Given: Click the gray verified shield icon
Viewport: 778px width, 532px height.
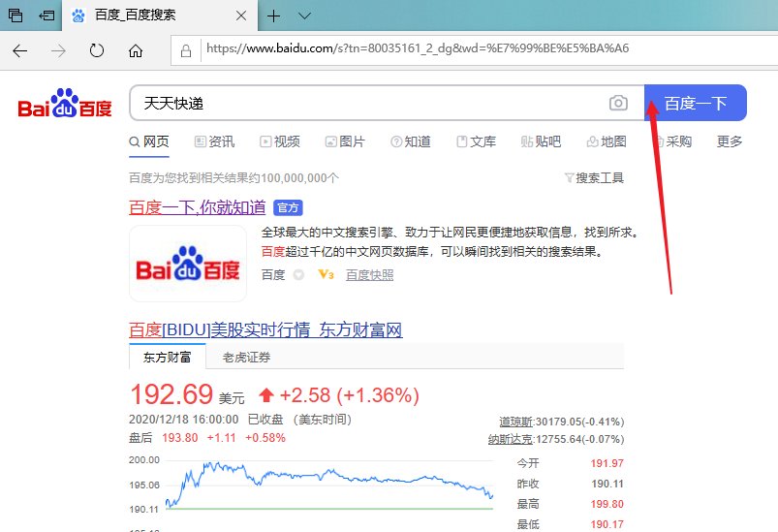Looking at the screenshot, I should (x=298, y=275).
